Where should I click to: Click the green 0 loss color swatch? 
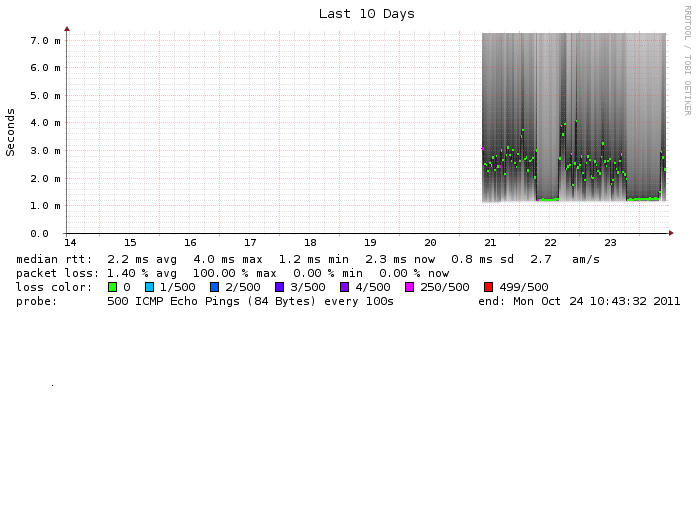tap(112, 287)
